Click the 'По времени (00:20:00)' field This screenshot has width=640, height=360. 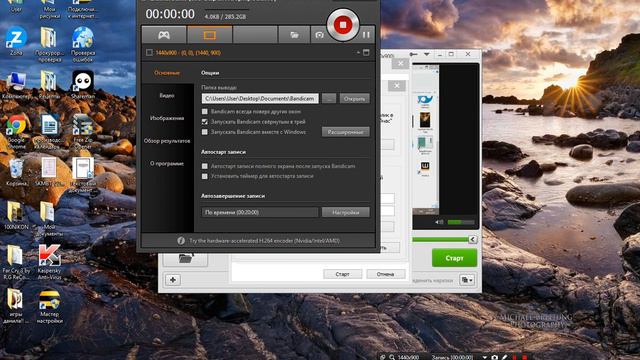click(x=260, y=212)
